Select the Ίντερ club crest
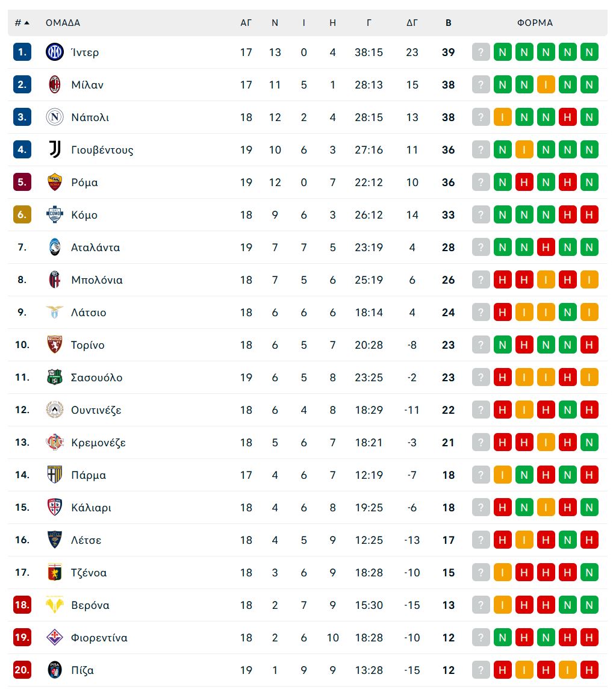Image resolution: width=616 pixels, height=692 pixels. click(55, 52)
